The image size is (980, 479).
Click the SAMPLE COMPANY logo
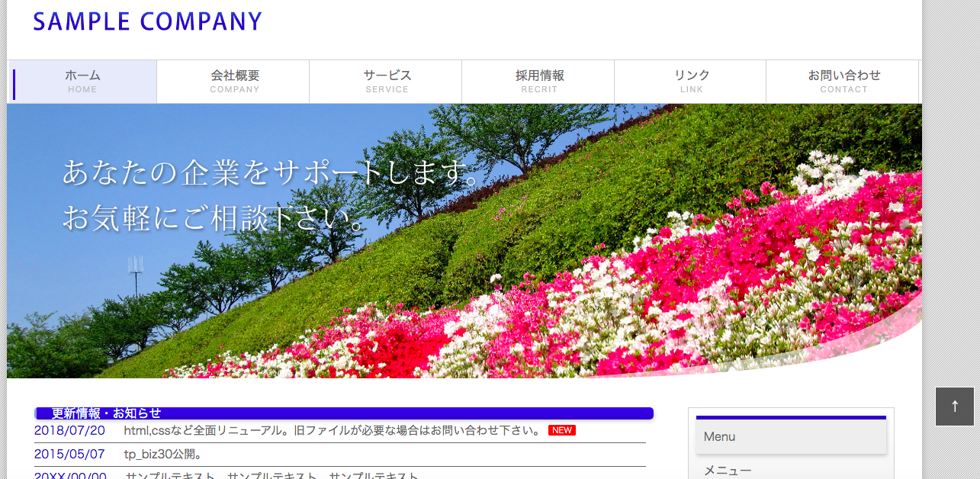147,21
